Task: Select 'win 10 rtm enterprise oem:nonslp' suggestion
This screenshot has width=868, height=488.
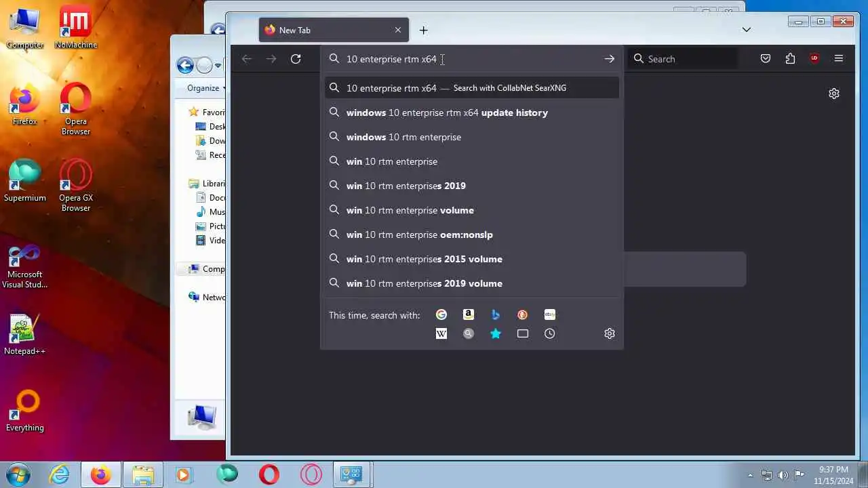Action: (472, 235)
